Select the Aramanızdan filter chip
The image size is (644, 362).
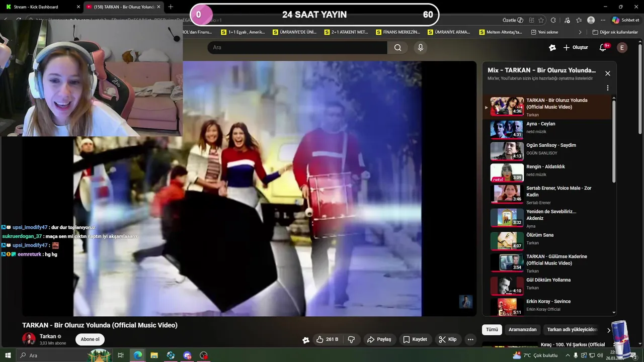click(522, 330)
